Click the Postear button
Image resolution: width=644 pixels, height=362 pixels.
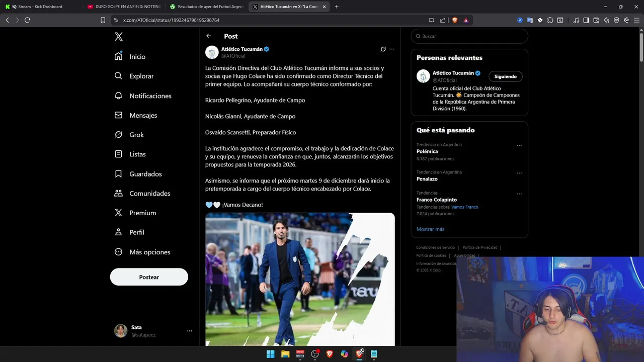pyautogui.click(x=149, y=277)
